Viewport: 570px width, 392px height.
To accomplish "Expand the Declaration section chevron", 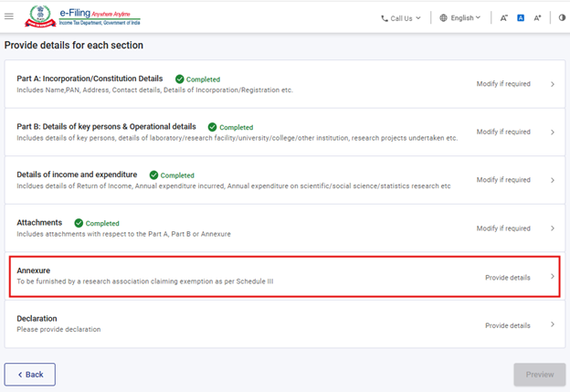I will (553, 325).
